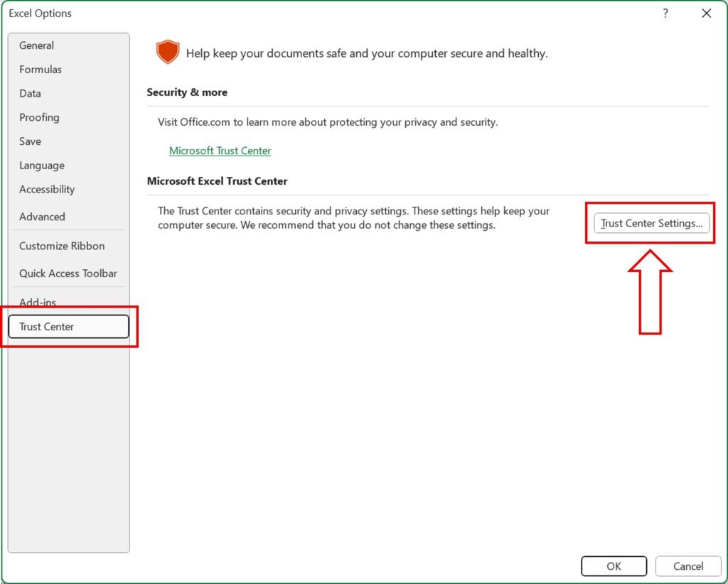Select the General category in the sidebar
The image size is (728, 584).
point(36,45)
